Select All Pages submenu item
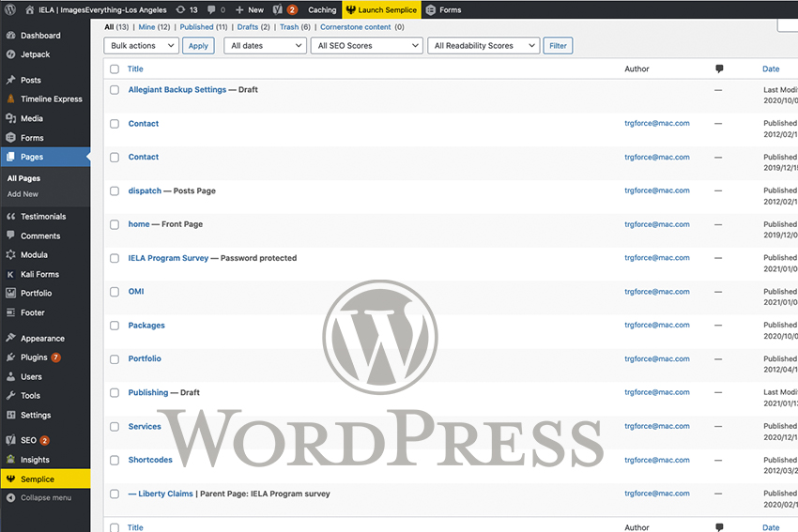This screenshot has height=532, width=798. (23, 178)
